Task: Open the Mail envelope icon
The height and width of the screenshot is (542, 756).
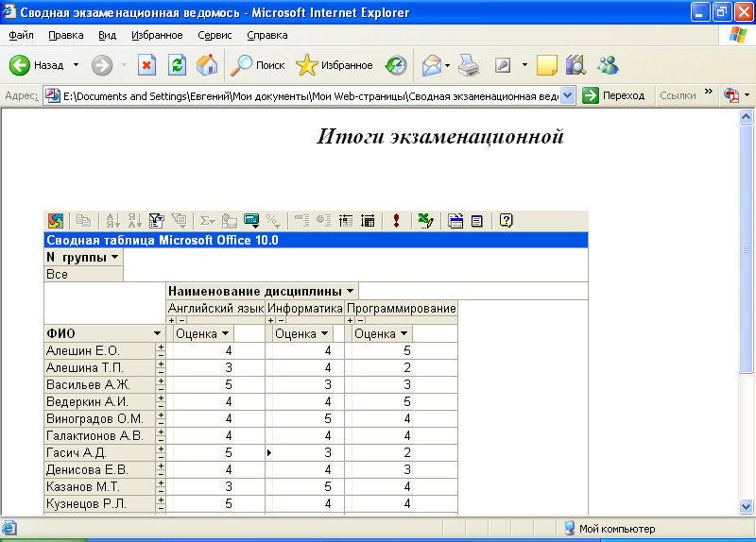Action: click(x=432, y=65)
